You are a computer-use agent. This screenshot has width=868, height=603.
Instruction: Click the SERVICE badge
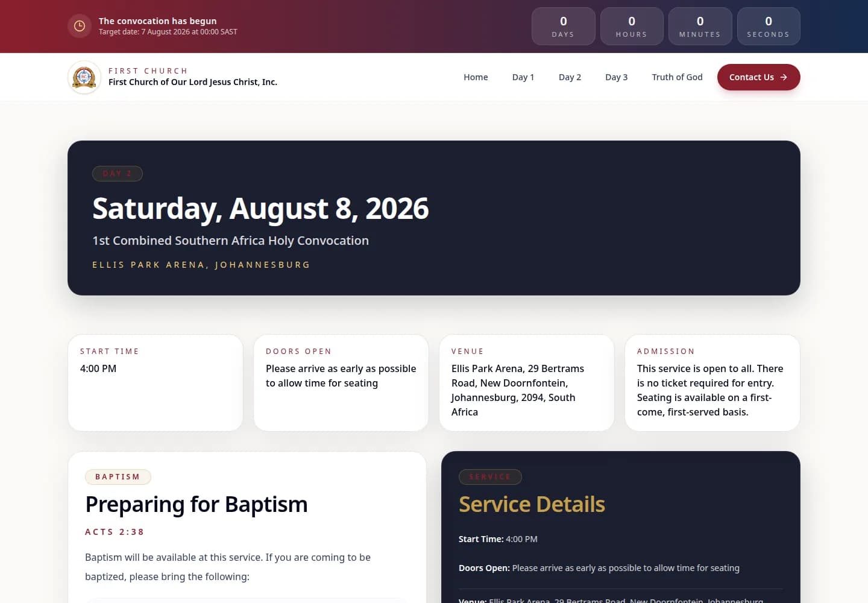point(490,477)
